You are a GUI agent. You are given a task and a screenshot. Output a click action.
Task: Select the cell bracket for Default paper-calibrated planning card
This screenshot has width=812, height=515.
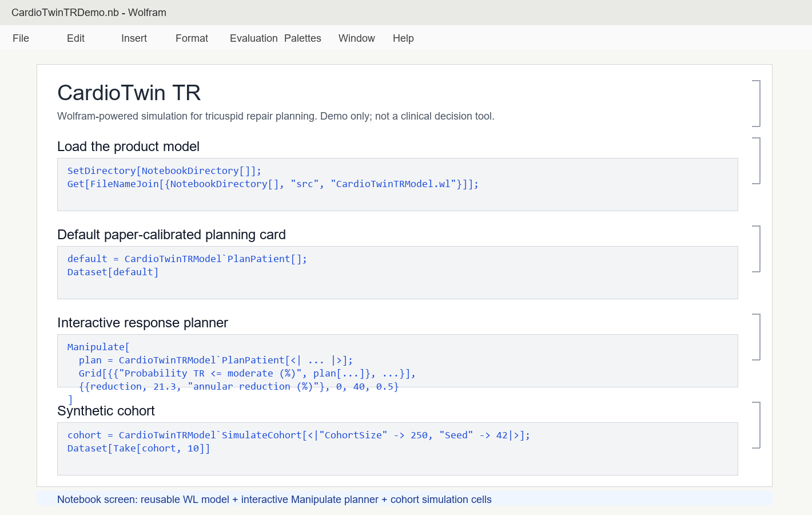click(756, 249)
